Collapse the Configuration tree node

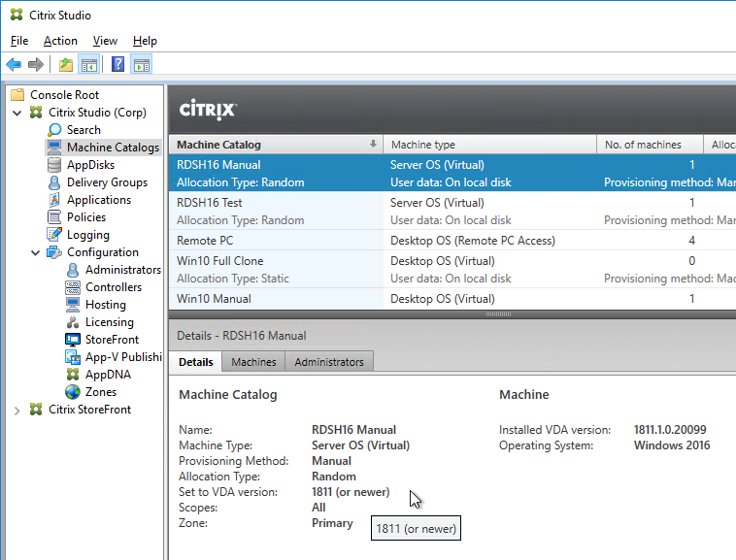point(35,252)
